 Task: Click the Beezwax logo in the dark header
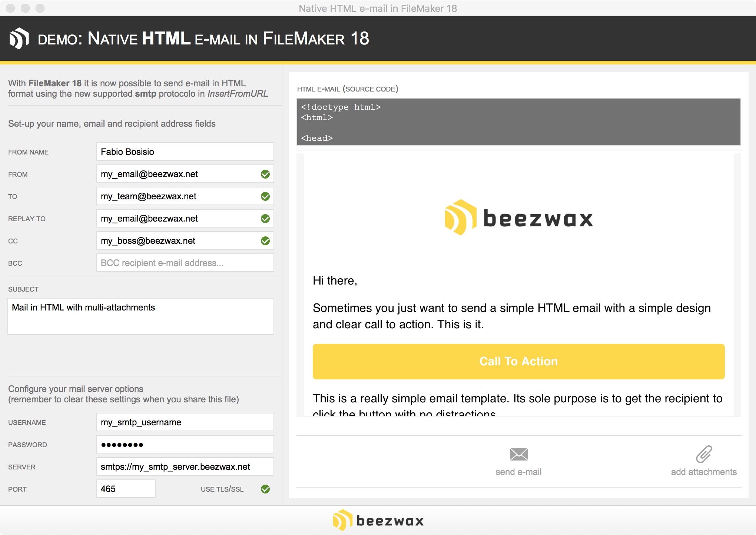pyautogui.click(x=19, y=38)
